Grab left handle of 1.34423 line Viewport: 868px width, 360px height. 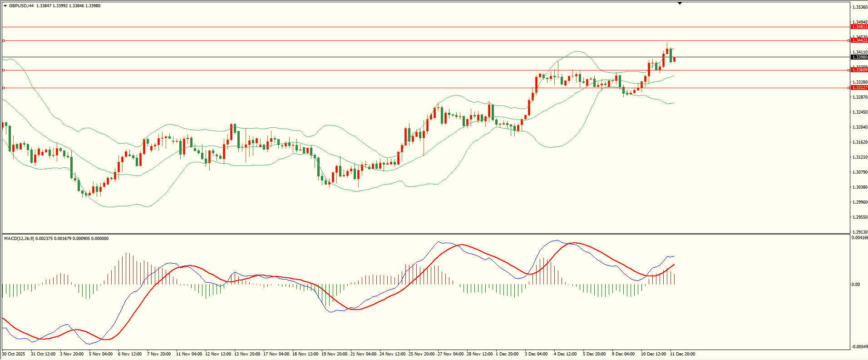4,40
